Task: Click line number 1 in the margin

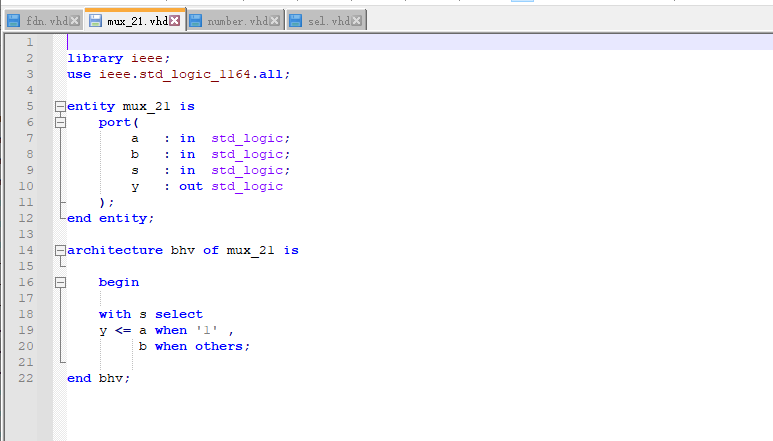Action: click(x=30, y=42)
